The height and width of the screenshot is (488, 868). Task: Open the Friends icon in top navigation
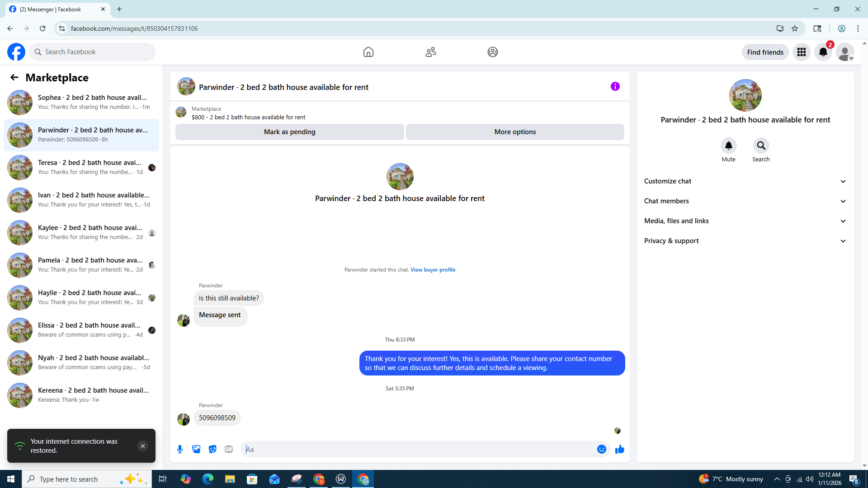click(431, 52)
